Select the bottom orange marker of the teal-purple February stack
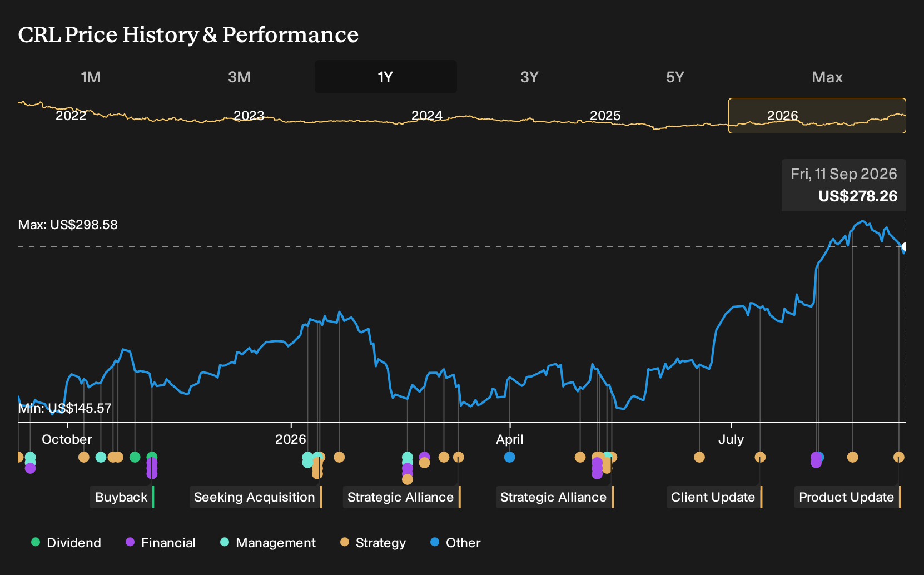 point(408,479)
